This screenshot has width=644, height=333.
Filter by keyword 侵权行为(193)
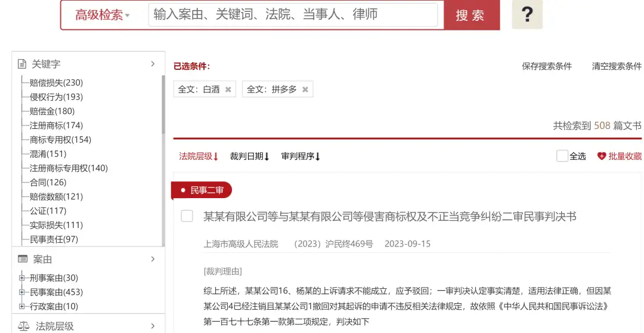[56, 97]
